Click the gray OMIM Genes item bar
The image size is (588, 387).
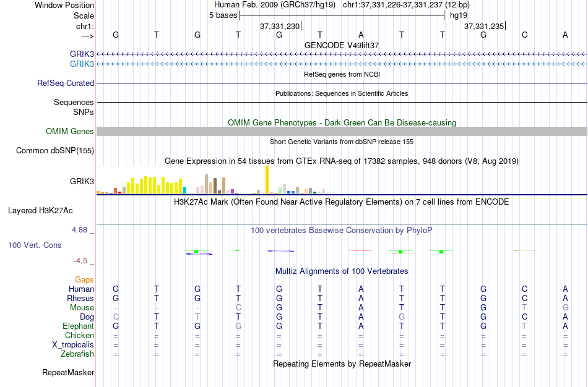tap(342, 131)
